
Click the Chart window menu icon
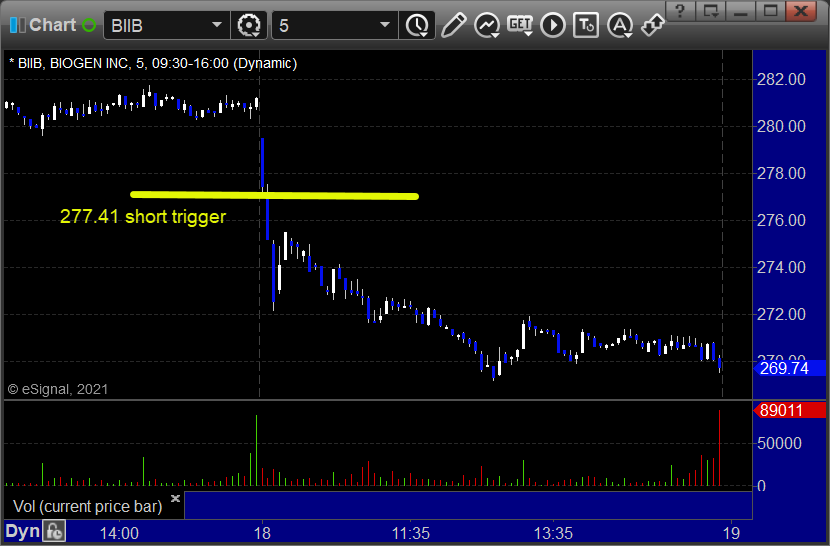(x=17, y=25)
